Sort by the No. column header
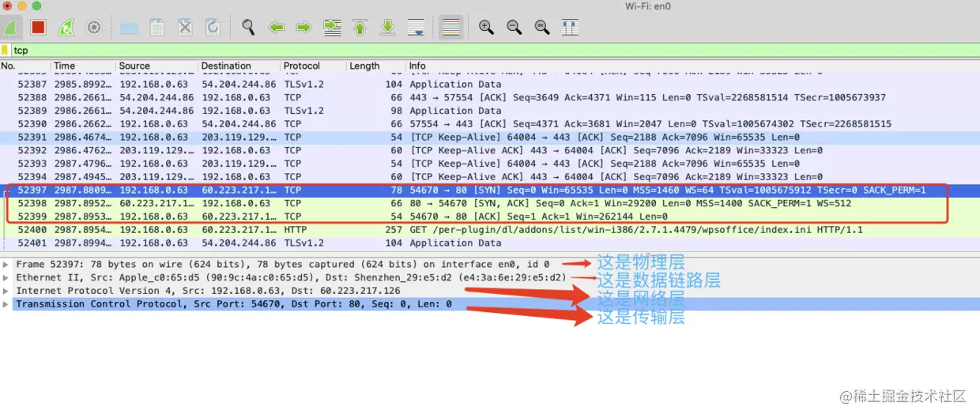 pyautogui.click(x=25, y=66)
